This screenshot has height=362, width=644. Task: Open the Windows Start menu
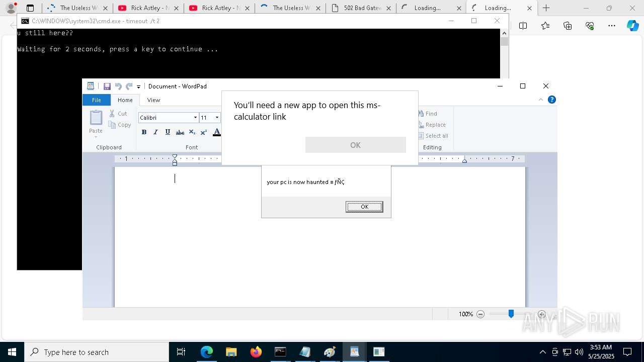[x=12, y=352]
